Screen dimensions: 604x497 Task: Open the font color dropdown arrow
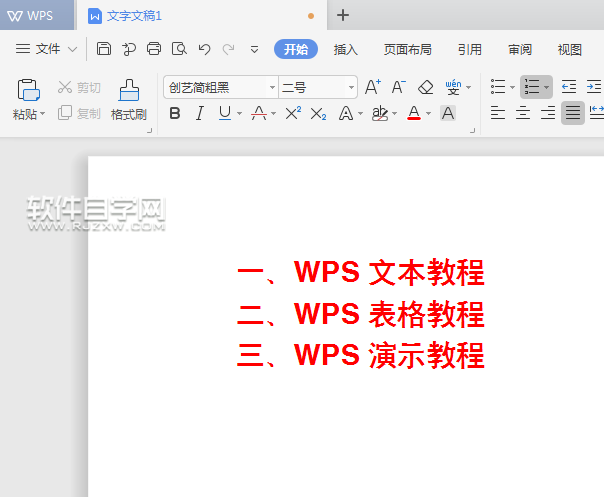tap(428, 114)
